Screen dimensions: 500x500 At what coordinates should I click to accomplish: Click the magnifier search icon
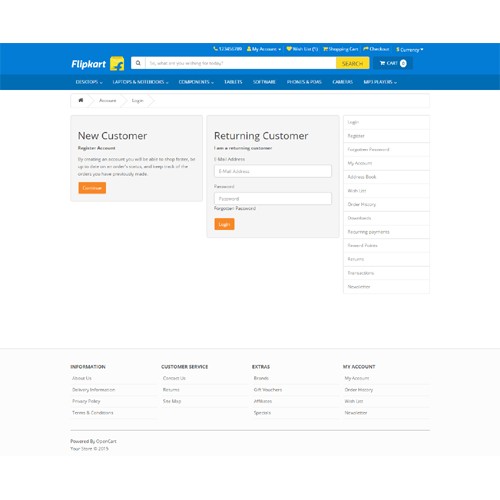coord(138,63)
